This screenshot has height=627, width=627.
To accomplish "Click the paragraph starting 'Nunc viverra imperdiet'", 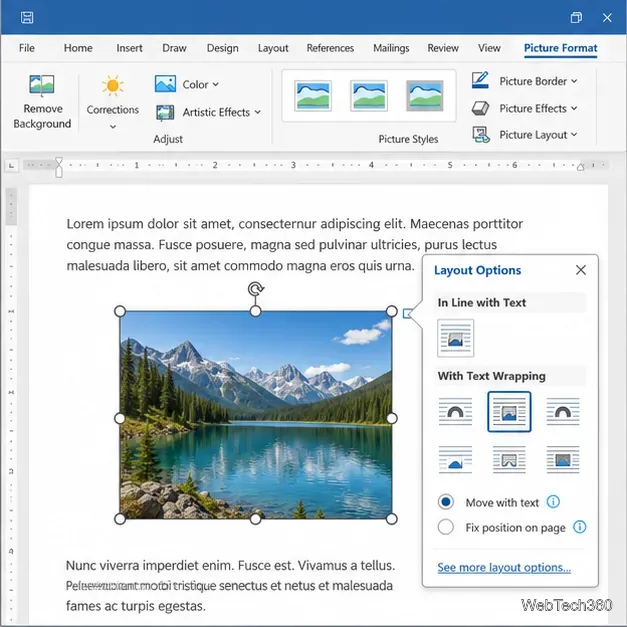I will [231, 585].
